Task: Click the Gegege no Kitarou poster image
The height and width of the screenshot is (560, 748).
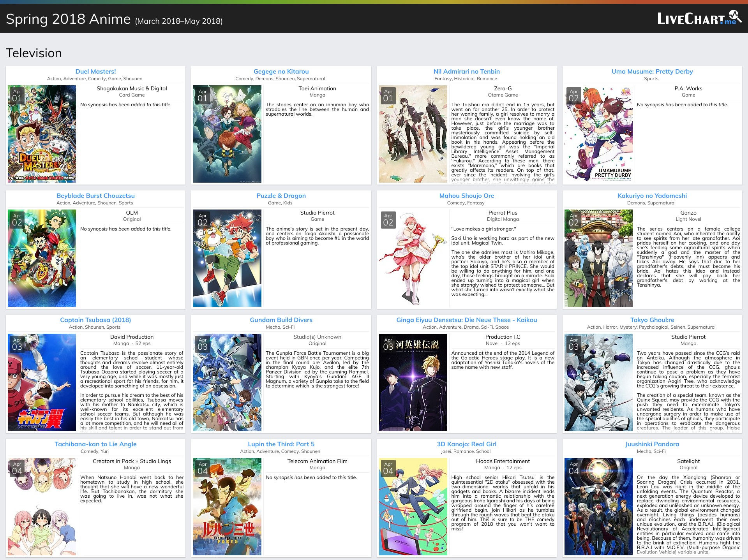Action: click(227, 134)
